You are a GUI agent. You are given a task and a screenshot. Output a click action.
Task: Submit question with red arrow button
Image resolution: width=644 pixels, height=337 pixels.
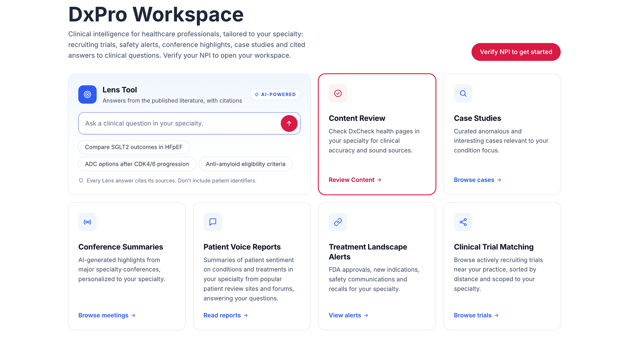(289, 123)
